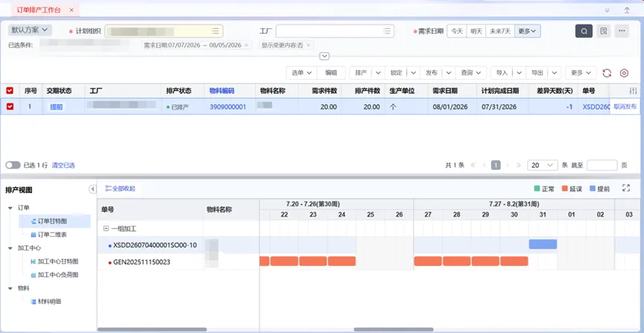Screen dimensions: 644x333
Task: Click the double-chevron icon at top right
Action: pos(607,10)
